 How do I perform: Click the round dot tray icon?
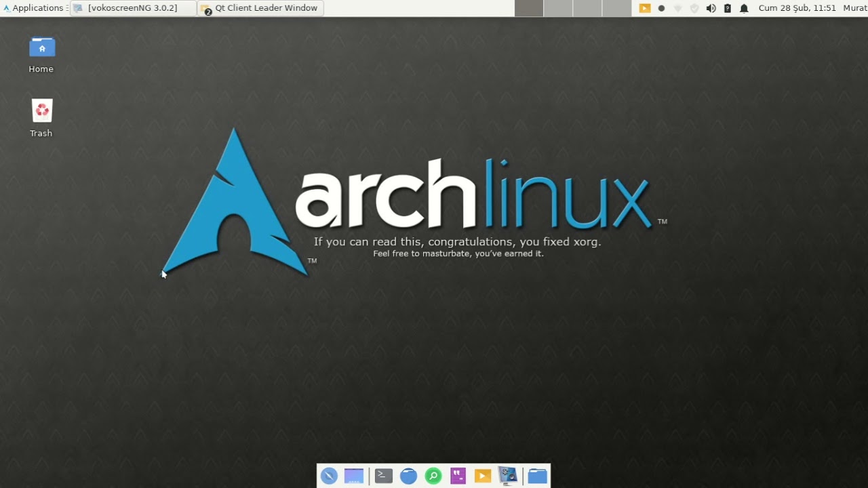click(x=661, y=8)
